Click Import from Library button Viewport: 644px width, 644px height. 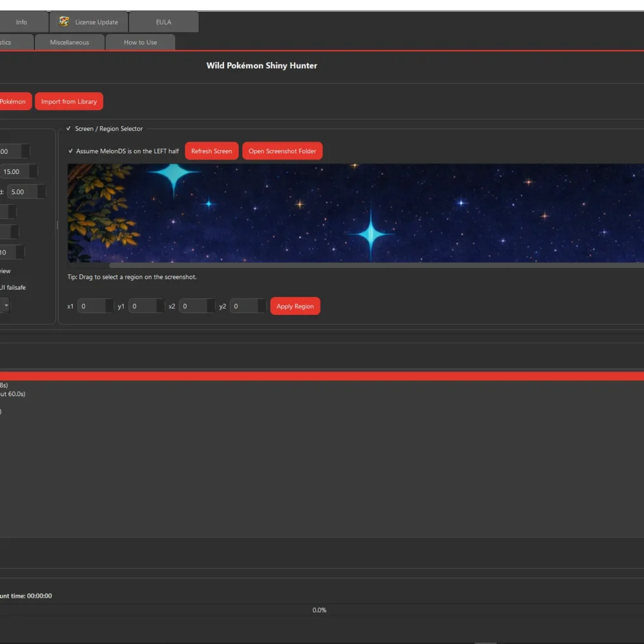coord(69,102)
